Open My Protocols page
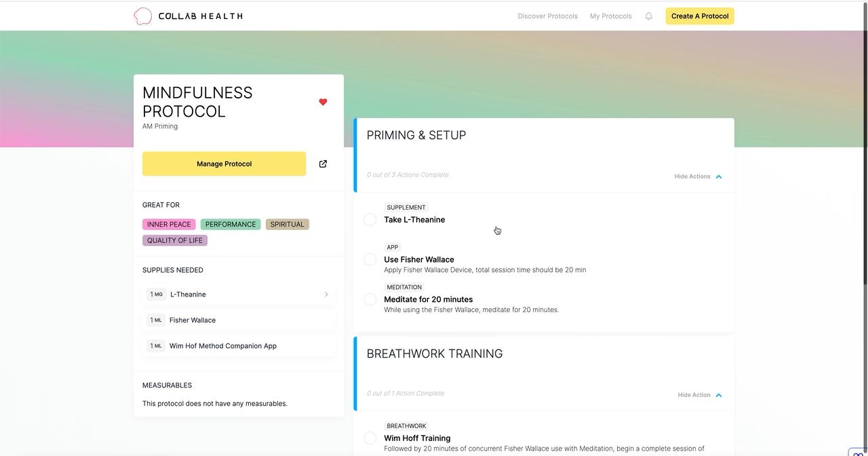The width and height of the screenshot is (868, 456). pyautogui.click(x=611, y=16)
